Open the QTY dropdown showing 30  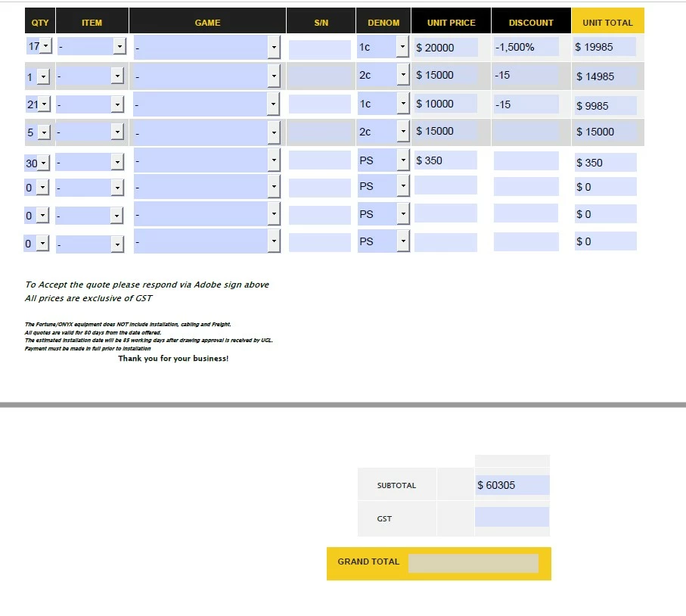(x=44, y=163)
